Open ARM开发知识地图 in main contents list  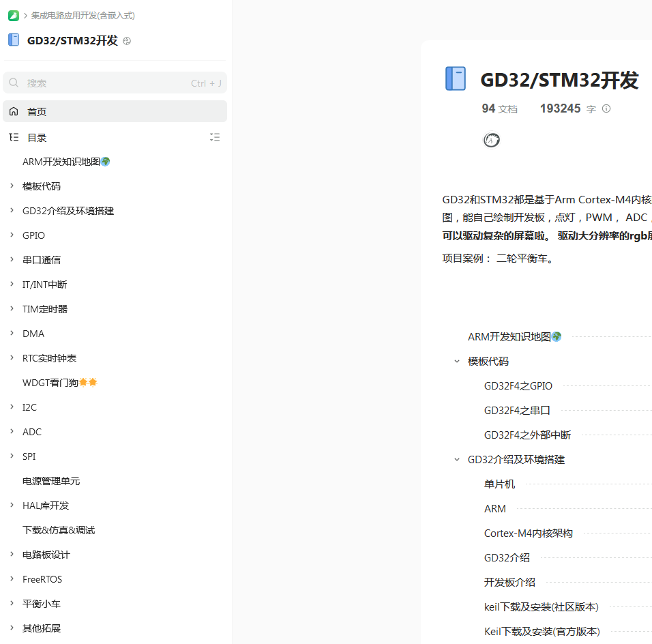[514, 336]
